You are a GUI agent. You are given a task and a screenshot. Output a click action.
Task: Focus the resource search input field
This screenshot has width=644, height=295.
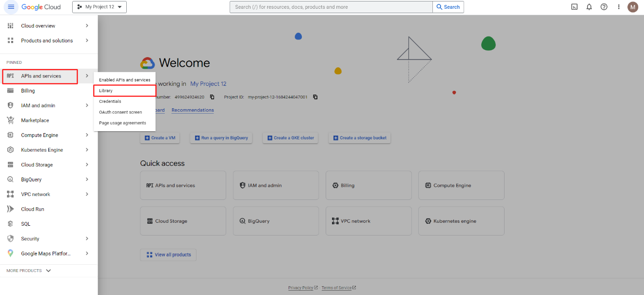click(331, 7)
